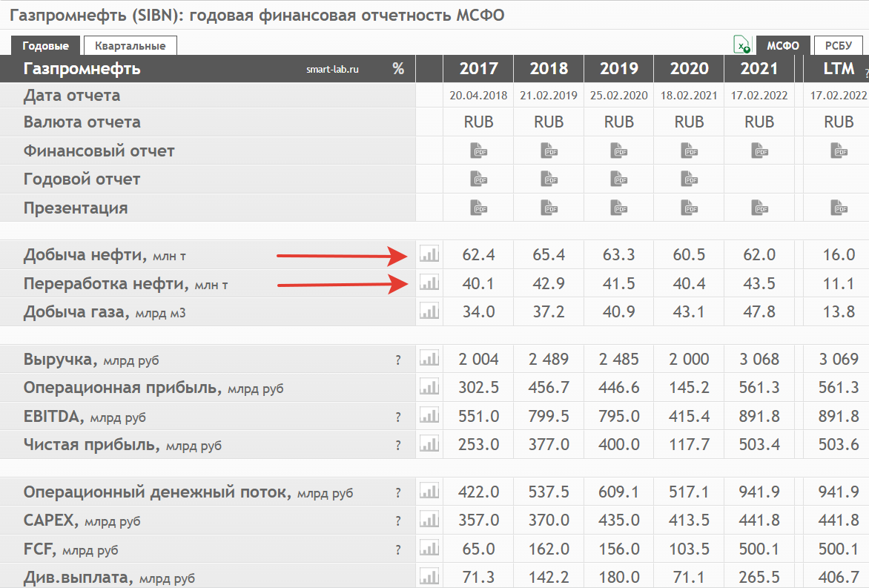Open the LTM financial report PDF

pyautogui.click(x=839, y=151)
